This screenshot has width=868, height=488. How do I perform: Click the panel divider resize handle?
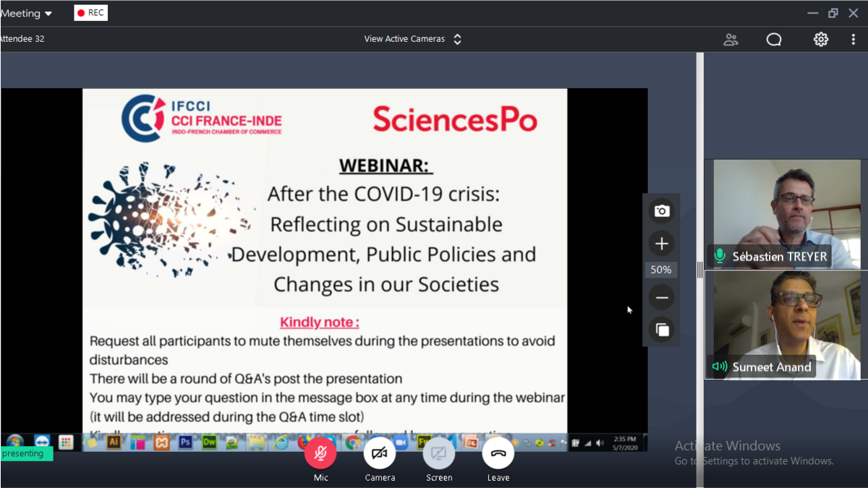699,270
